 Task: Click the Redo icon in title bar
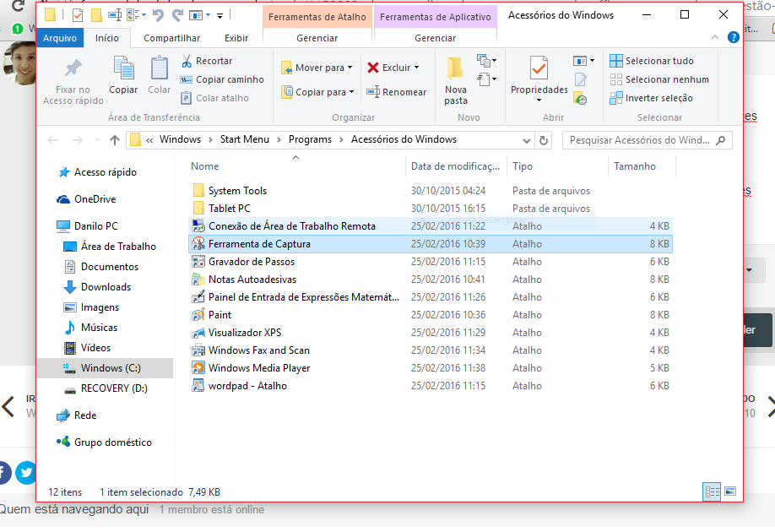(177, 15)
